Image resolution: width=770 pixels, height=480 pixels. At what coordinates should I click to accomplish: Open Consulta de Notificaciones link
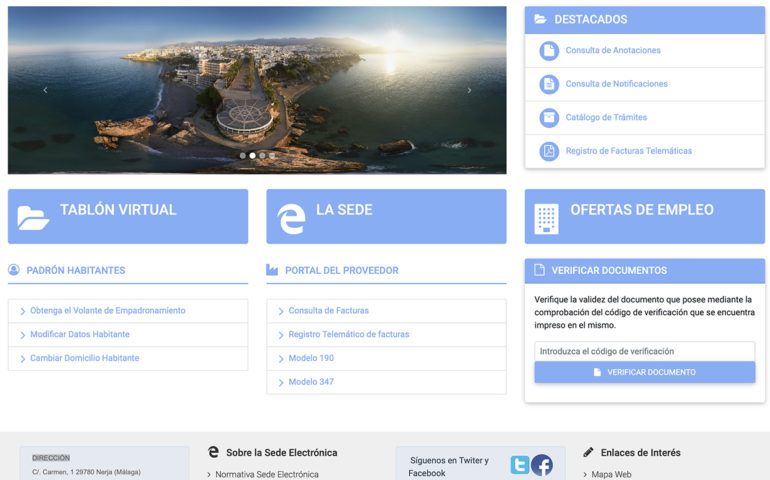tap(616, 84)
